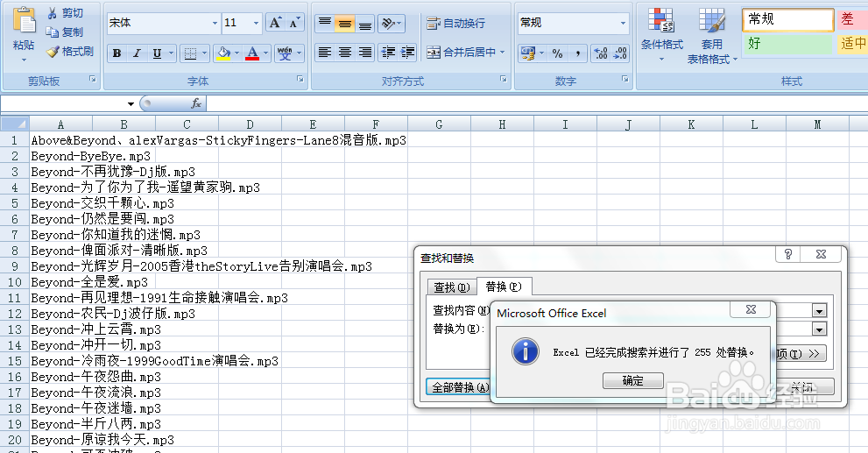The image size is (868, 453).
Task: Toggle Italic formatting
Action: (137, 53)
